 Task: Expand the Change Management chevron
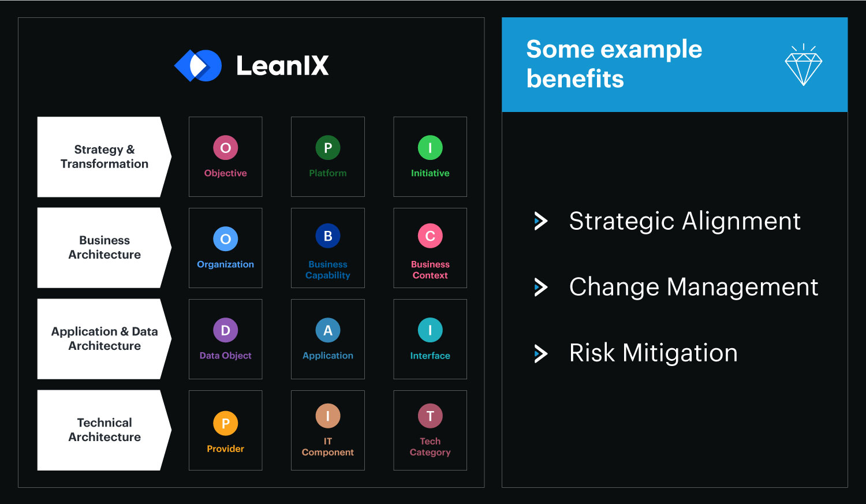tap(540, 287)
